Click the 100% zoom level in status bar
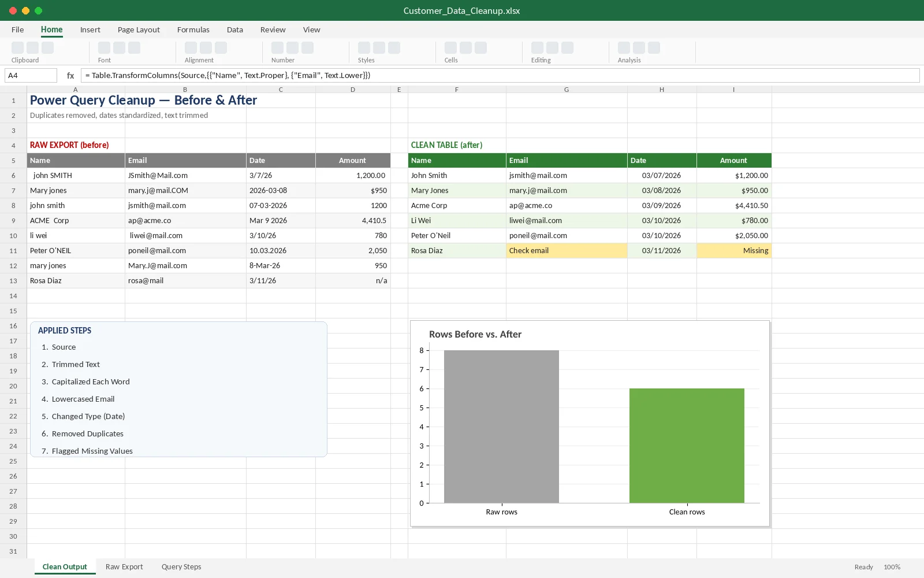Screen dimensions: 924x578 click(x=892, y=567)
